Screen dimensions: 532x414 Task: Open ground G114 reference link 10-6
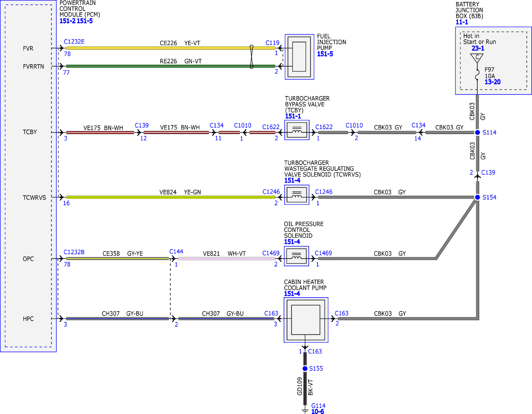317,411
